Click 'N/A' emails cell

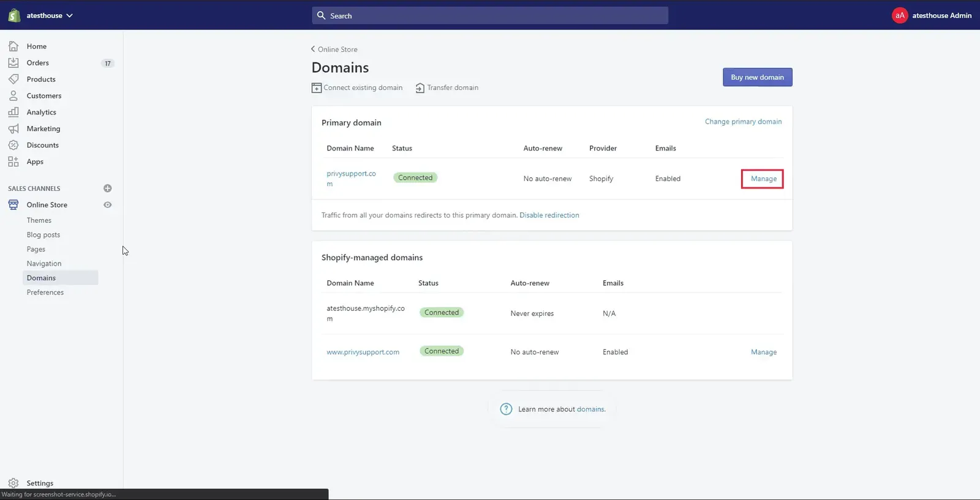(609, 313)
